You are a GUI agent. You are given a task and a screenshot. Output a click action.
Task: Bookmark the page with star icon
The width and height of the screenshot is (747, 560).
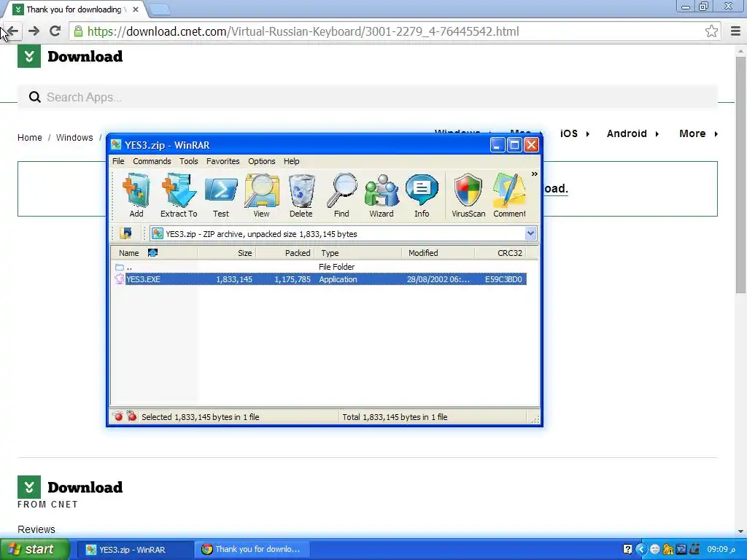[711, 31]
